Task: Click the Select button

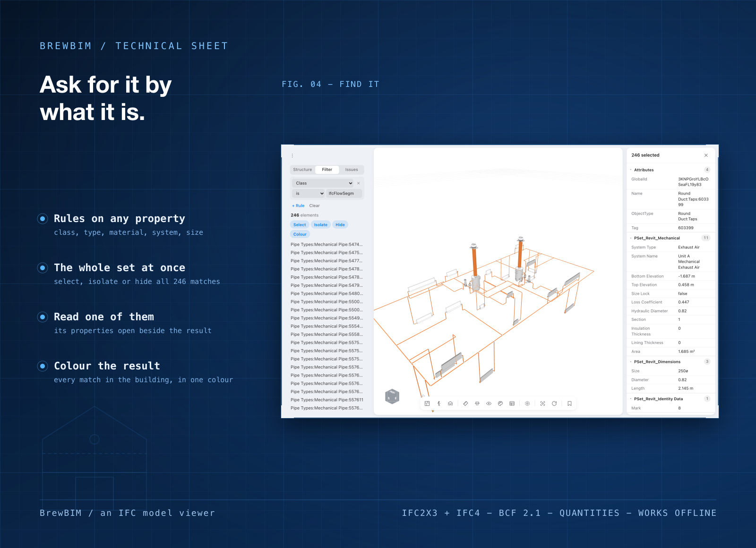Action: pos(300,225)
